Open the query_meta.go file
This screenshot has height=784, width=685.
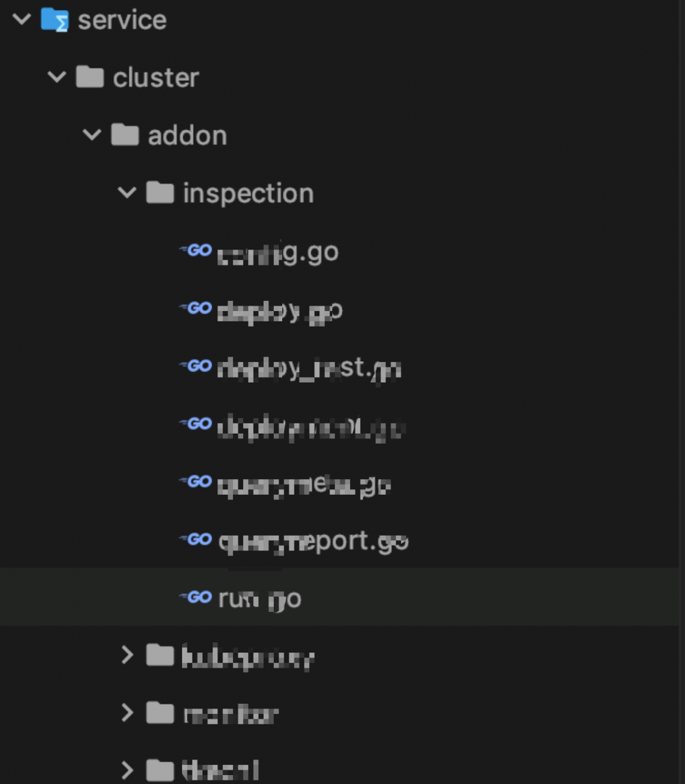(304, 486)
